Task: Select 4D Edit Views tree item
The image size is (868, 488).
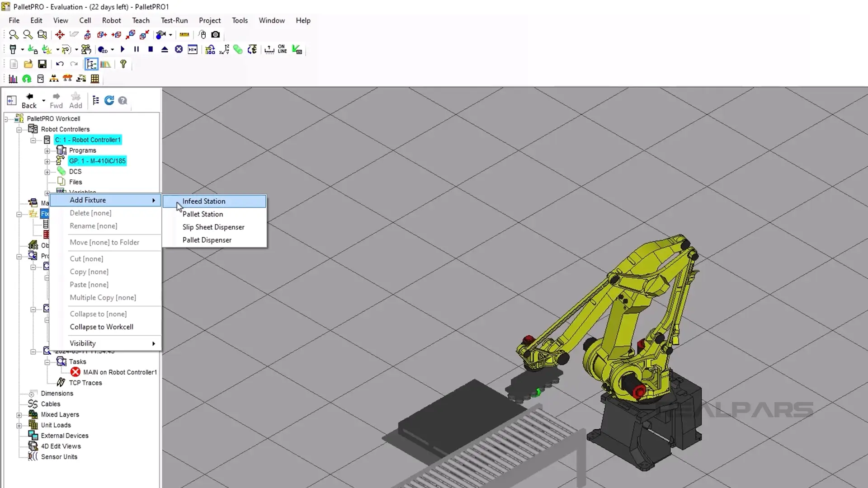Action: pos(61,446)
